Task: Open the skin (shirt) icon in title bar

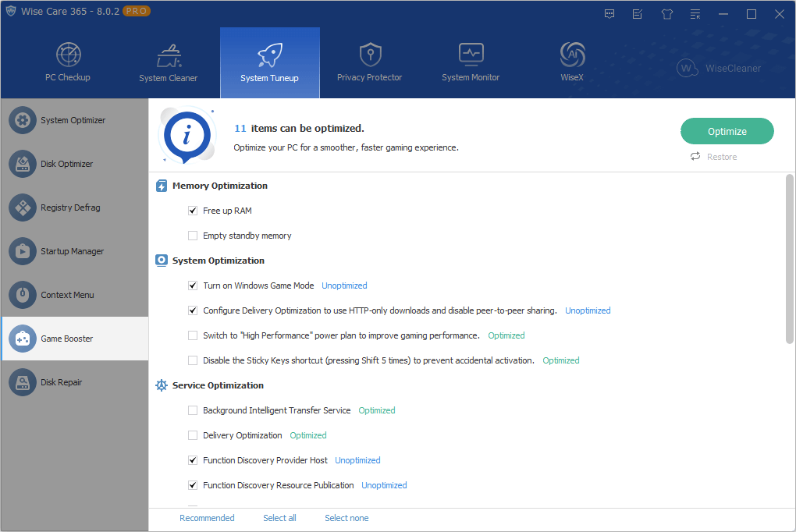Action: 667,14
